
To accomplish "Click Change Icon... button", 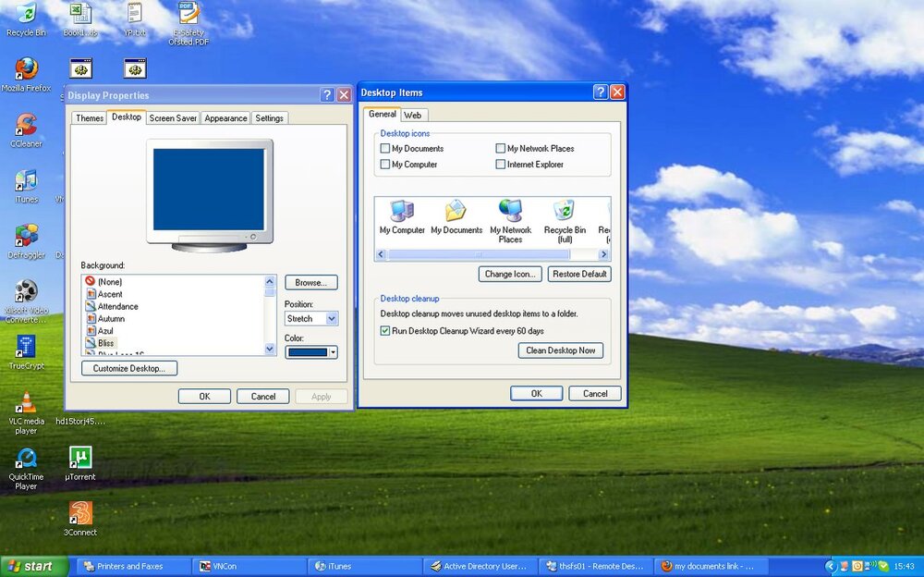I will tap(510, 274).
